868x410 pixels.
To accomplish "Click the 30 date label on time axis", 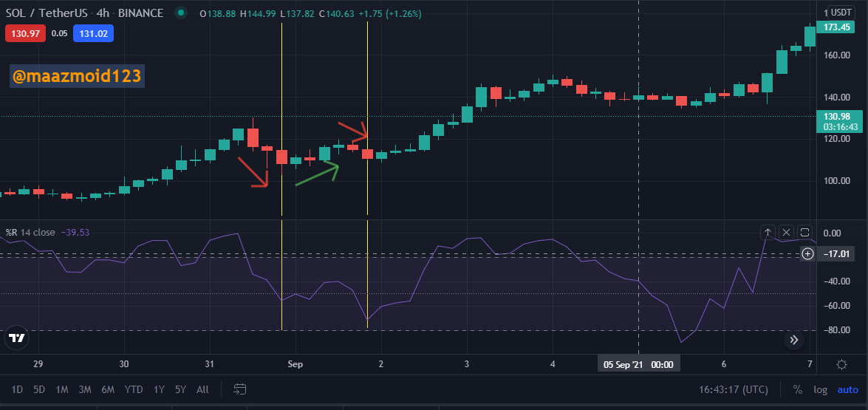I will click(x=124, y=364).
